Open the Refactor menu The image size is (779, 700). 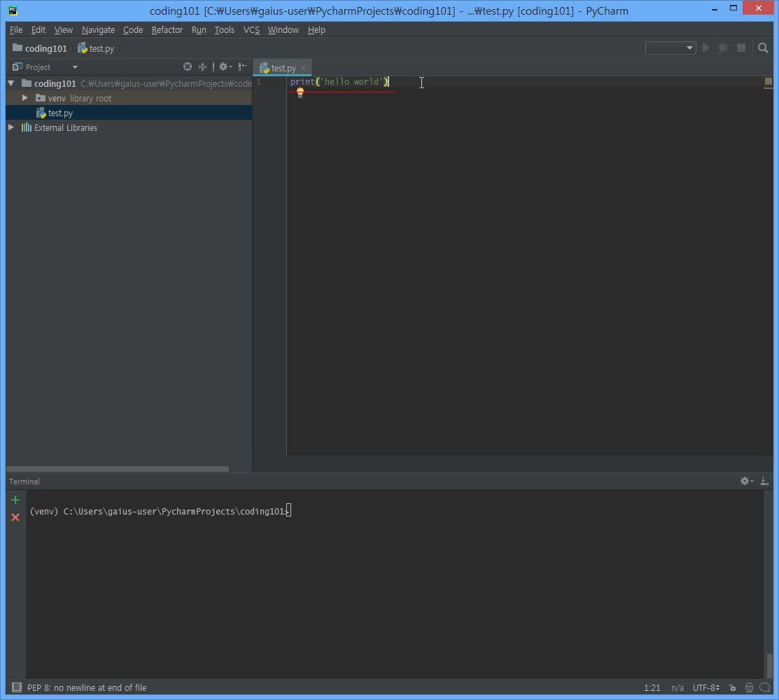coord(167,30)
